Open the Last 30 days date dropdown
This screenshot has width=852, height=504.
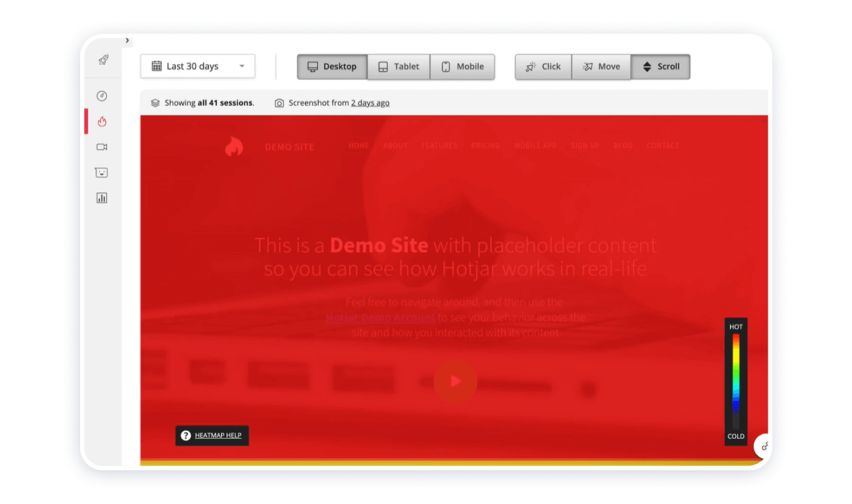[198, 67]
